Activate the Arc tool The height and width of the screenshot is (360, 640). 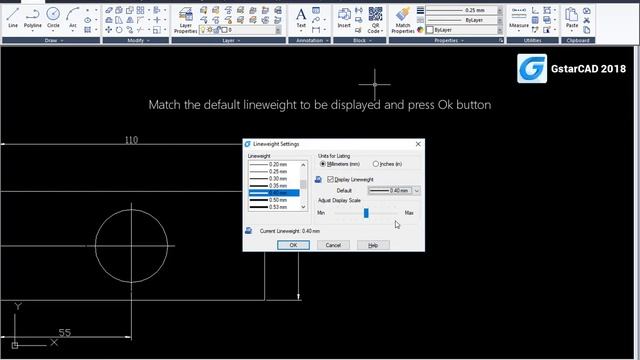(x=73, y=18)
